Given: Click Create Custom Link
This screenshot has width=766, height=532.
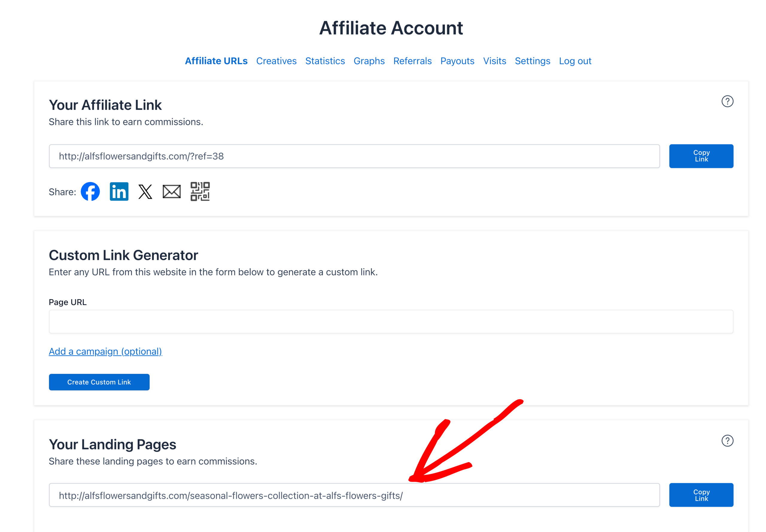Looking at the screenshot, I should [x=99, y=382].
